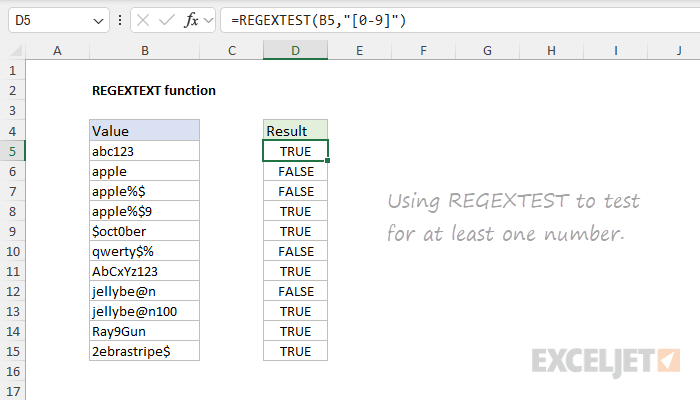
Task: Click FALSE result in row 7
Action: point(296,191)
